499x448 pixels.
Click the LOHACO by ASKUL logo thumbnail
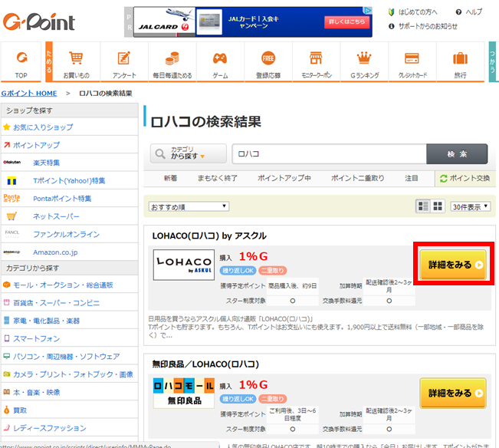click(184, 265)
